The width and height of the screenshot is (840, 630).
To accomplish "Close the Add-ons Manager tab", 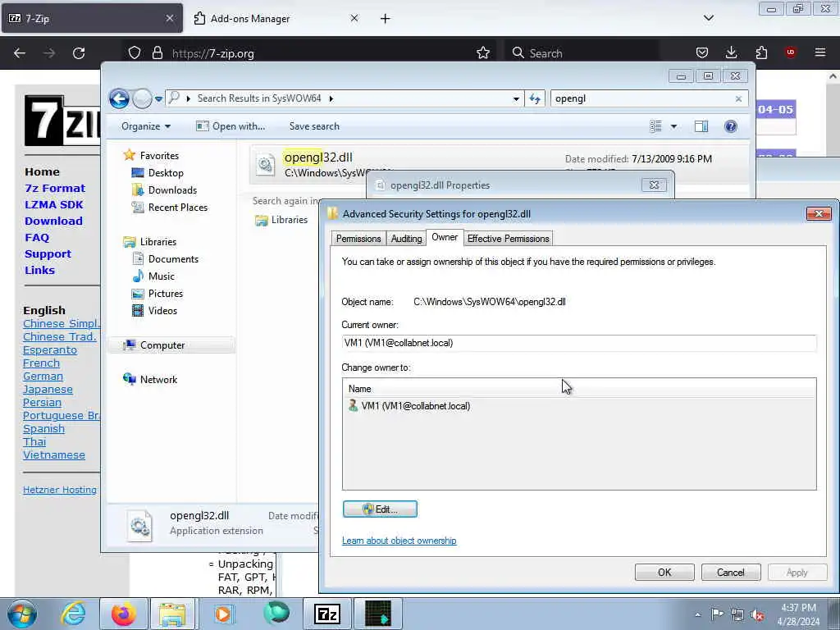I will tap(354, 18).
